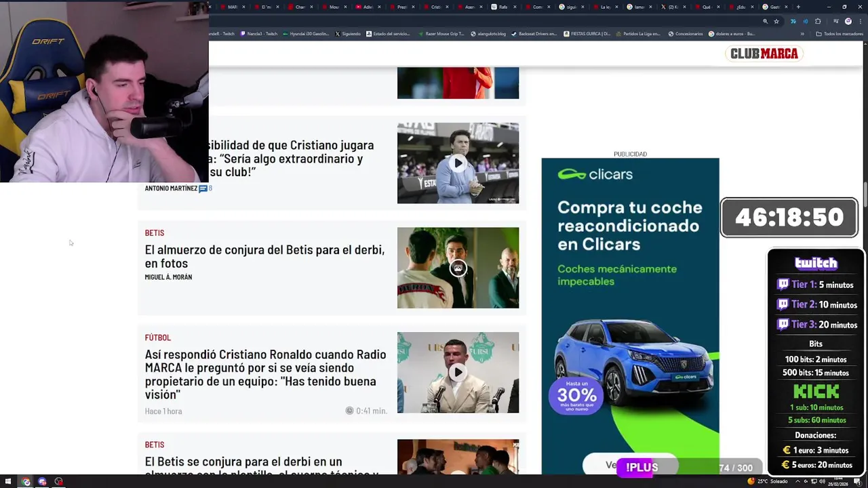Click the 0:41 min. duration clock icon

pos(349,411)
